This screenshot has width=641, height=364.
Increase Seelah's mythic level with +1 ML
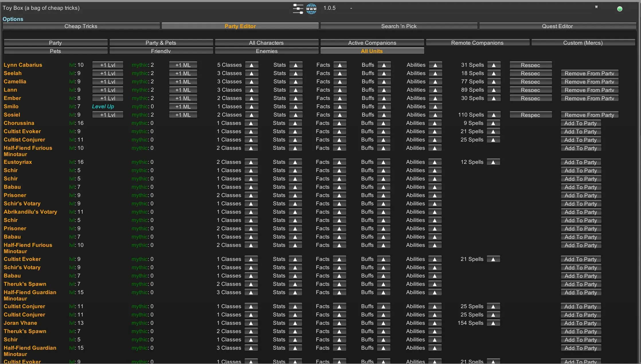[183, 73]
